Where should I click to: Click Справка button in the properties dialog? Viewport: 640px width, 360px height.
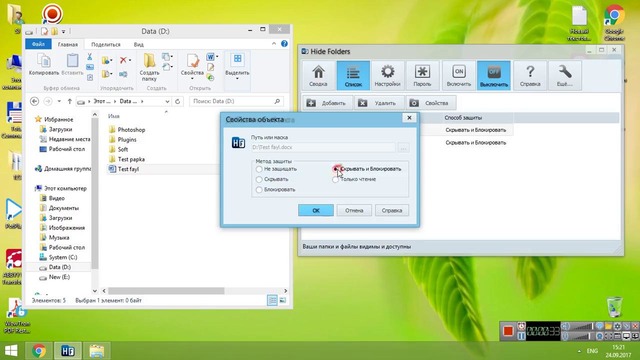[392, 211]
